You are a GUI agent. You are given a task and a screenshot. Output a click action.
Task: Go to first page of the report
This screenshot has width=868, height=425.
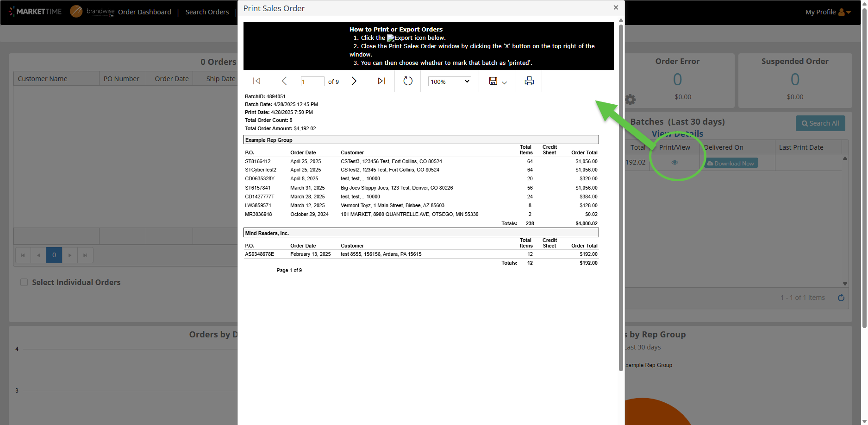(x=256, y=81)
